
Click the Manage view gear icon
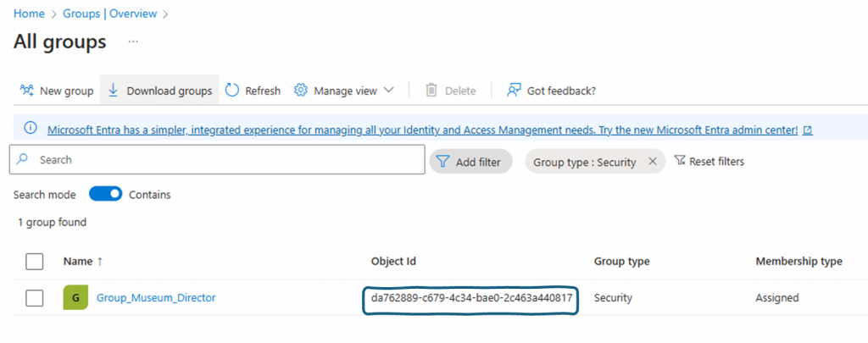point(301,91)
